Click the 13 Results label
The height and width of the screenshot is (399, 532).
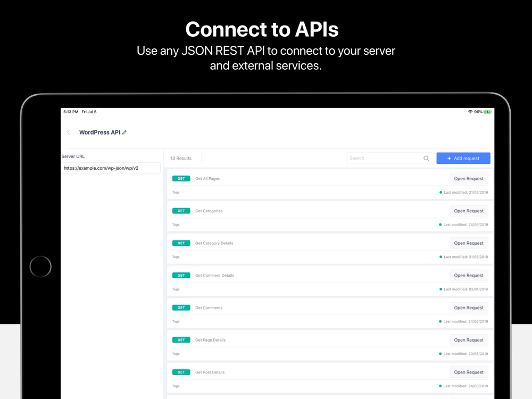181,158
